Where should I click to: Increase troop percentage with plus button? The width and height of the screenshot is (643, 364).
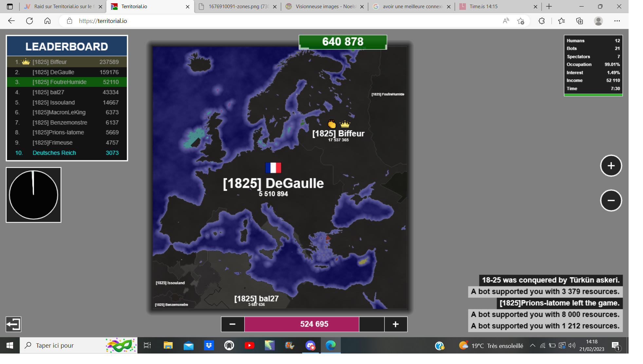pyautogui.click(x=395, y=324)
